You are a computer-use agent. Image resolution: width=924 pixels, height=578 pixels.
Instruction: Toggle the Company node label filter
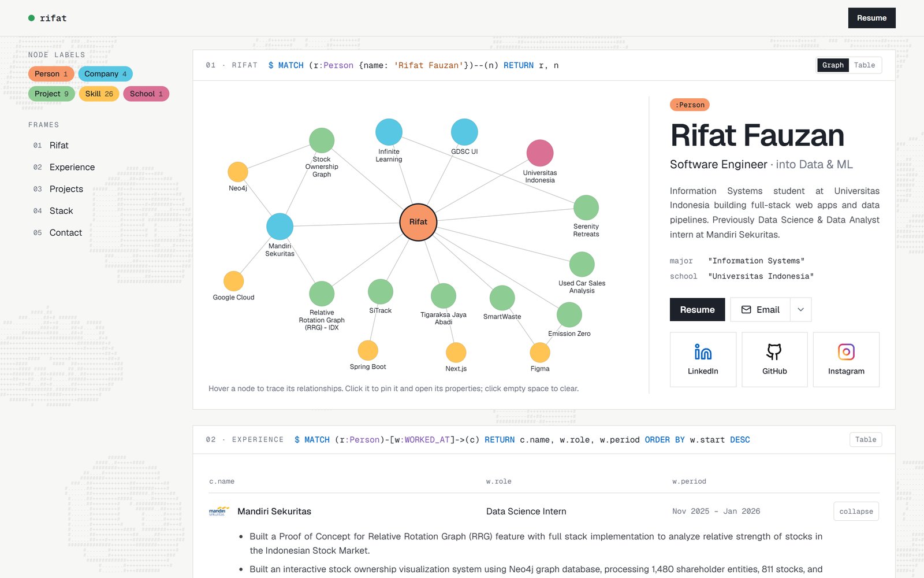105,74
